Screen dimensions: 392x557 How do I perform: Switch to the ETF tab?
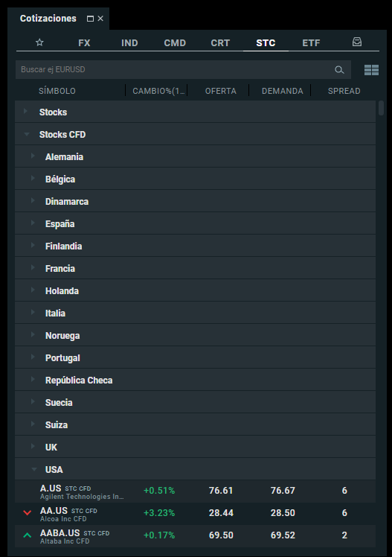click(x=311, y=43)
